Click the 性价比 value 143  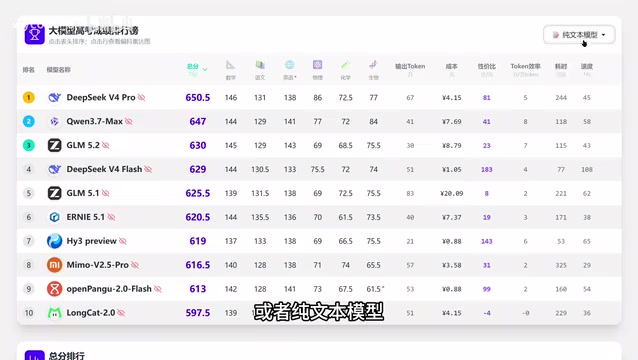click(x=487, y=241)
